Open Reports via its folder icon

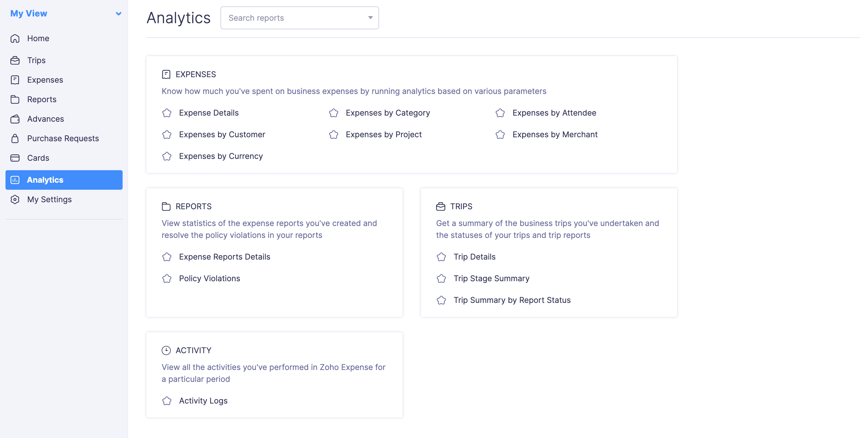(15, 99)
